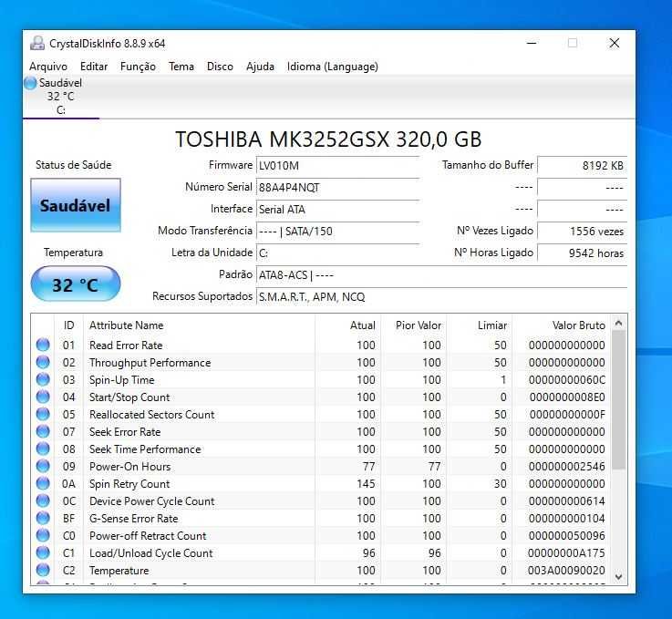Click the CrystalDiskInfo app icon in title bar
This screenshot has width=672, height=619.
click(37, 43)
